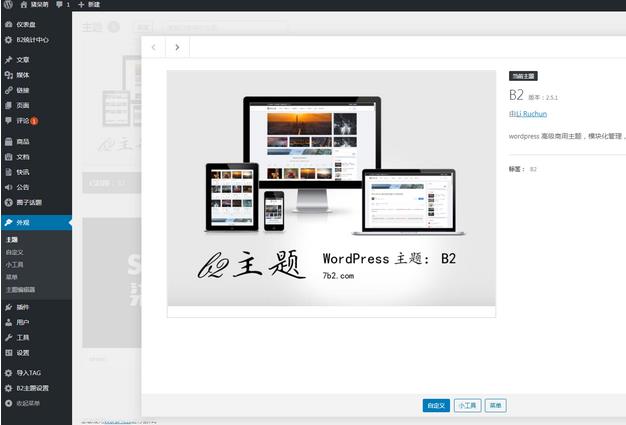Image resolution: width=626 pixels, height=425 pixels.
Task: Select 自定义 under the 外观 submenu
Action: (x=14, y=253)
